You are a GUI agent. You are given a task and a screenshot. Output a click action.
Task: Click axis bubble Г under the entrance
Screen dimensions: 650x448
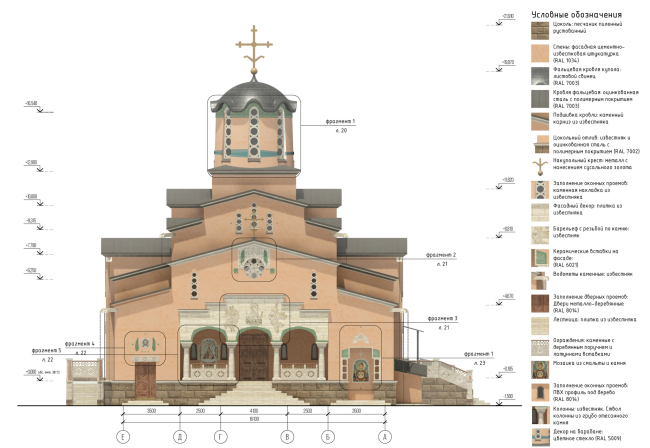click(220, 436)
